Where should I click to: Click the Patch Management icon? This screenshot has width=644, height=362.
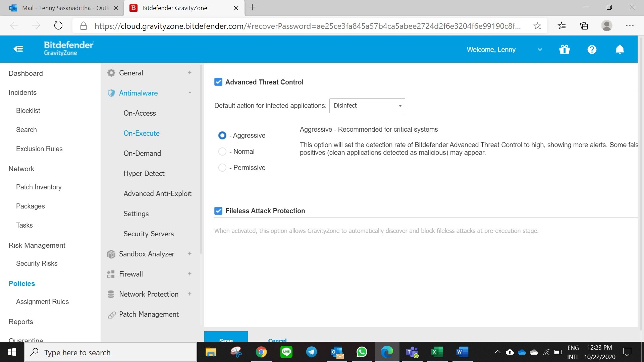tap(111, 315)
